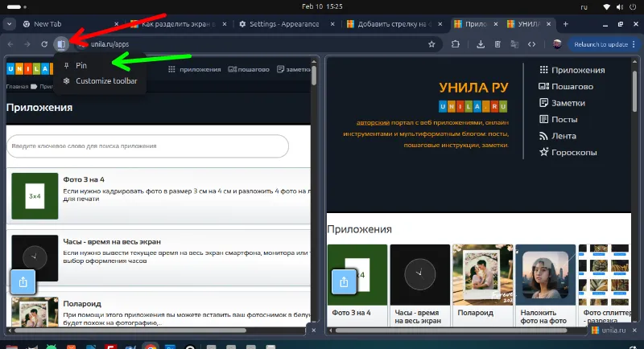Screen dimensions: 644x349
Task: Click right pane horizontal scrollbar
Action: tap(451, 331)
